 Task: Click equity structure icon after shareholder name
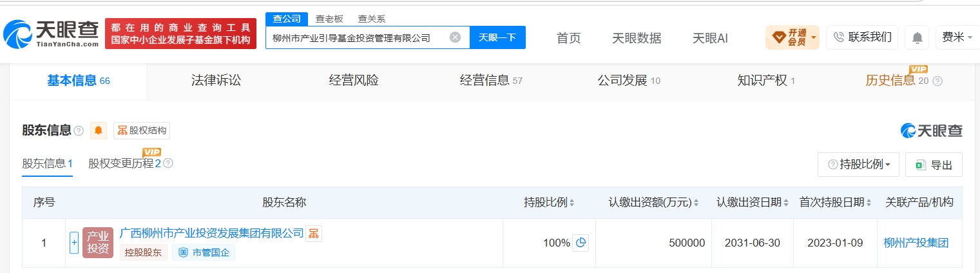click(x=313, y=233)
